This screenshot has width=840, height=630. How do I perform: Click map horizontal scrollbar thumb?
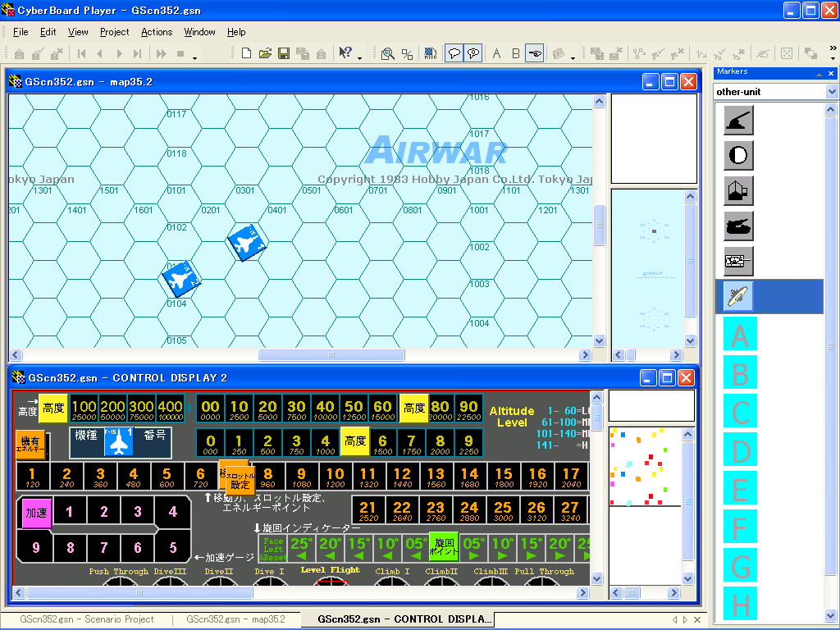tap(331, 354)
